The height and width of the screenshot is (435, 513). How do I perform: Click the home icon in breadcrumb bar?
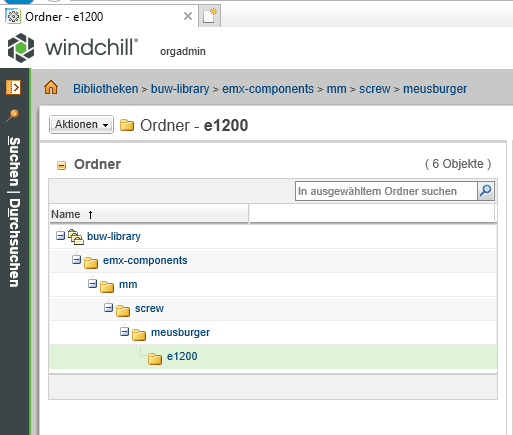click(x=51, y=88)
